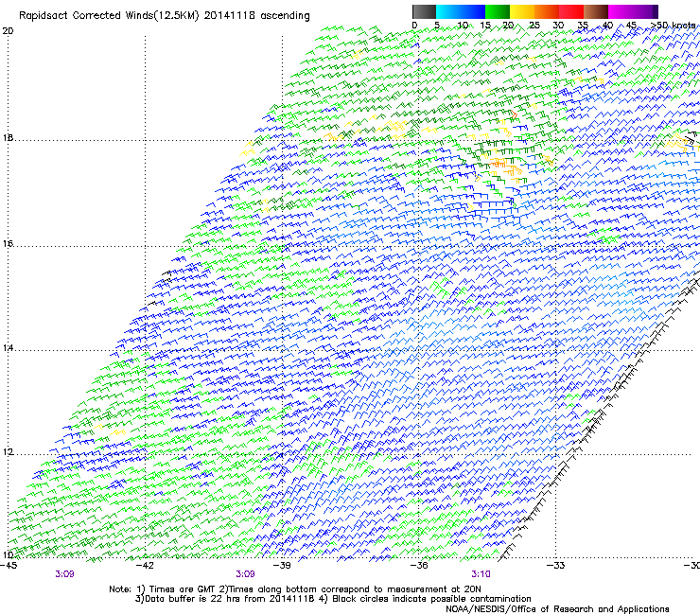Click the longitude label '-39'
Screen dimensions: 700x615
tap(282, 566)
